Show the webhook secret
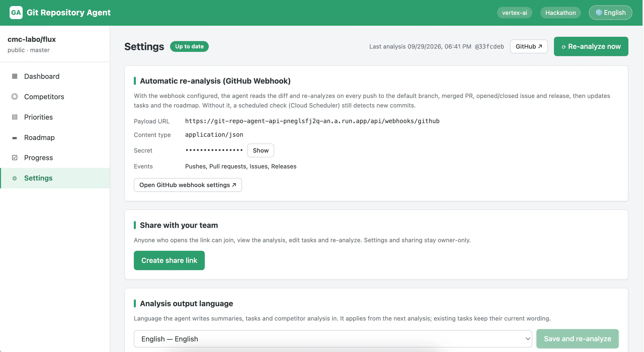 coord(261,150)
